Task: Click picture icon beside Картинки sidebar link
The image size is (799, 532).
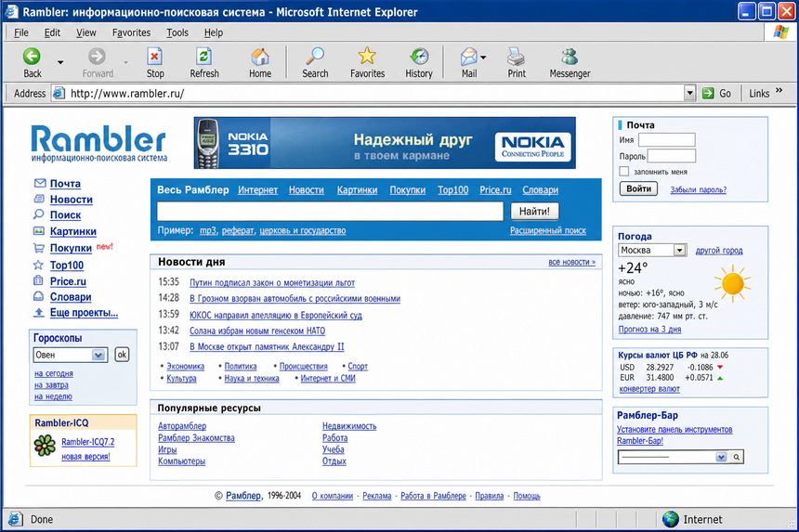Action: [x=39, y=231]
